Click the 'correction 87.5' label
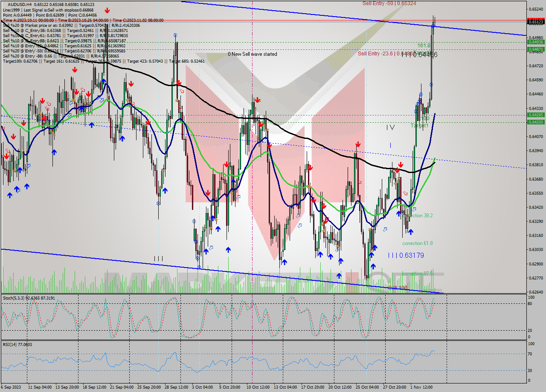546x392 pixels. [x=417, y=274]
